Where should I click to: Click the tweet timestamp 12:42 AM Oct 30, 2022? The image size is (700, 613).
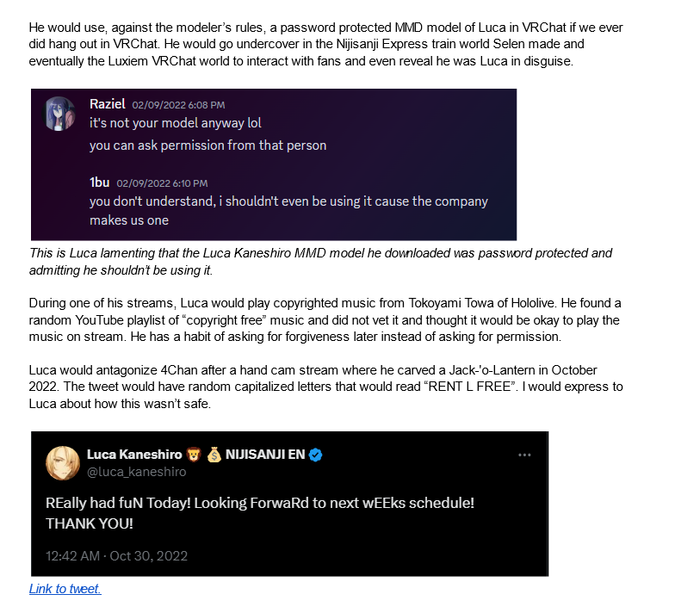point(116,555)
